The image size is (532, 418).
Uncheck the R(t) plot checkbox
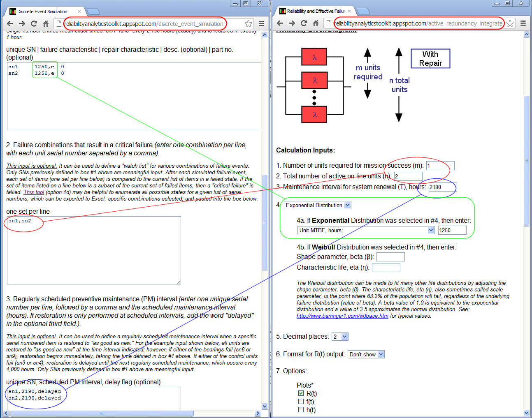[301, 393]
